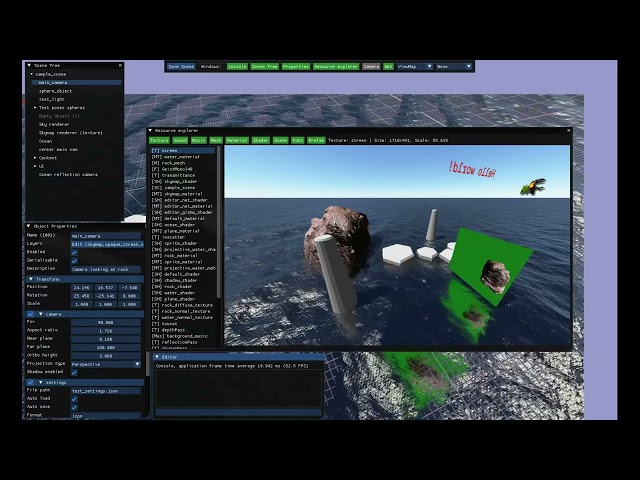Click the Rotation Y value field

pos(106,296)
